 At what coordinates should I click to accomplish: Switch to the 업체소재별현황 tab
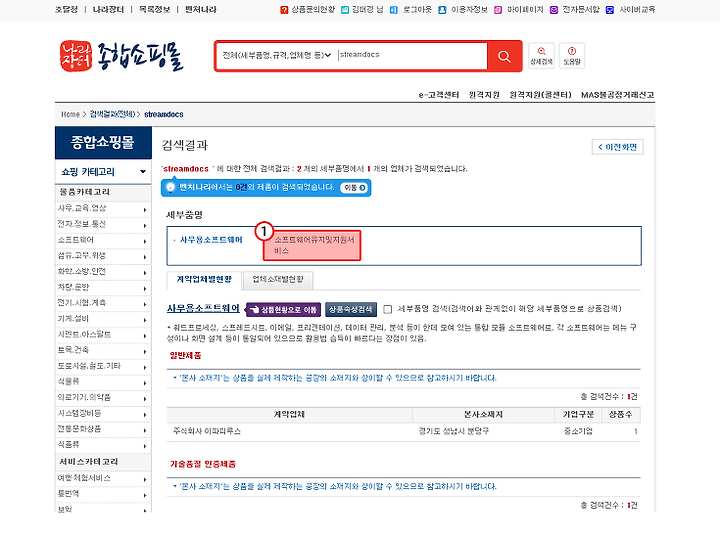pyautogui.click(x=278, y=280)
